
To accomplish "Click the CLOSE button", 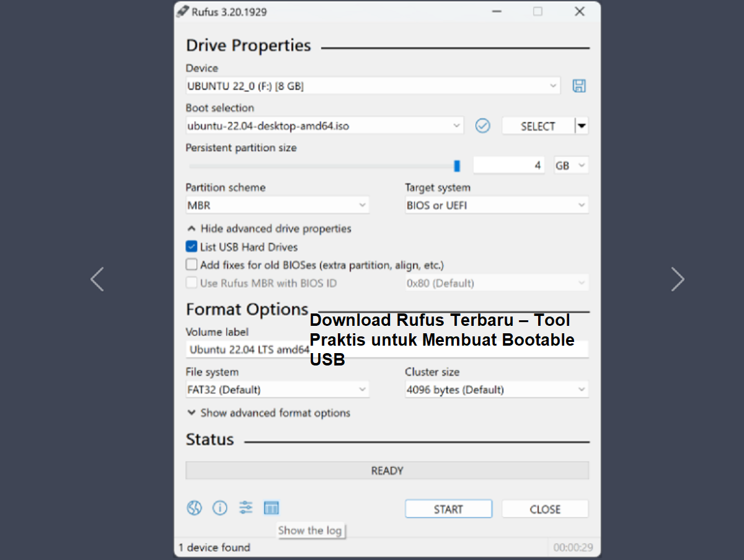I will point(544,509).
